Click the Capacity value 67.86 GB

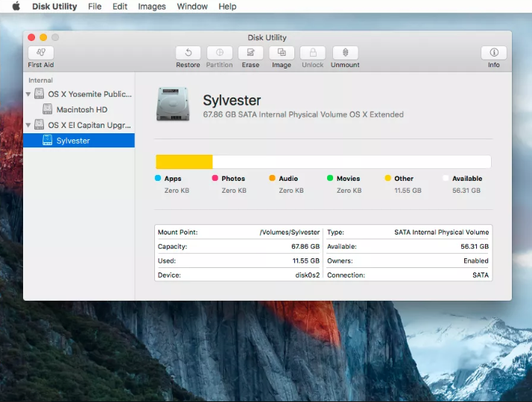[305, 246]
